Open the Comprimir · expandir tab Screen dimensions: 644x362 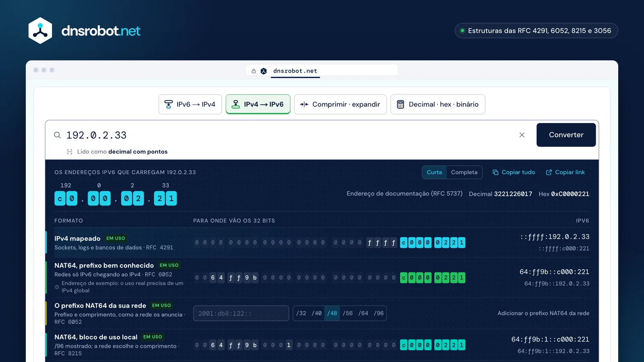[x=340, y=105]
